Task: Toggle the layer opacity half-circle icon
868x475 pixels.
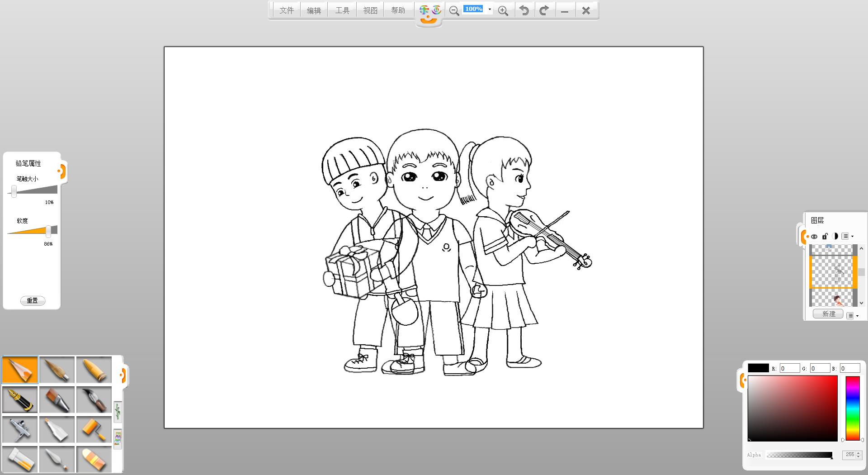Action: pyautogui.click(x=835, y=236)
